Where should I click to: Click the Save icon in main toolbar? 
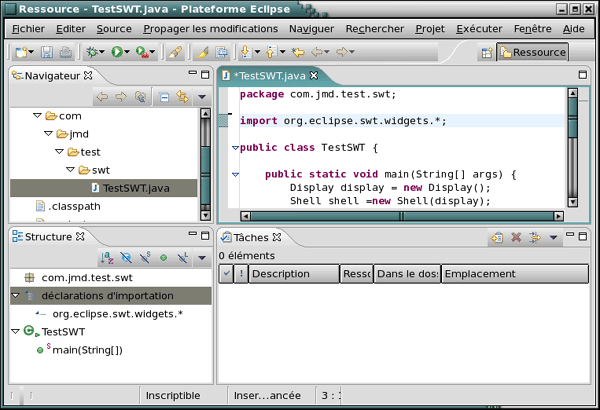coord(46,51)
